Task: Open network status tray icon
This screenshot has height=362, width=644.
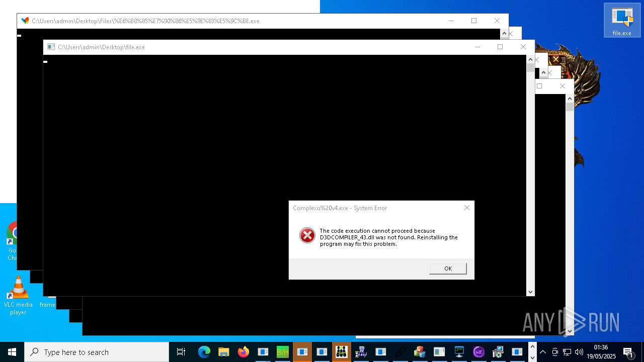Action: point(567,352)
